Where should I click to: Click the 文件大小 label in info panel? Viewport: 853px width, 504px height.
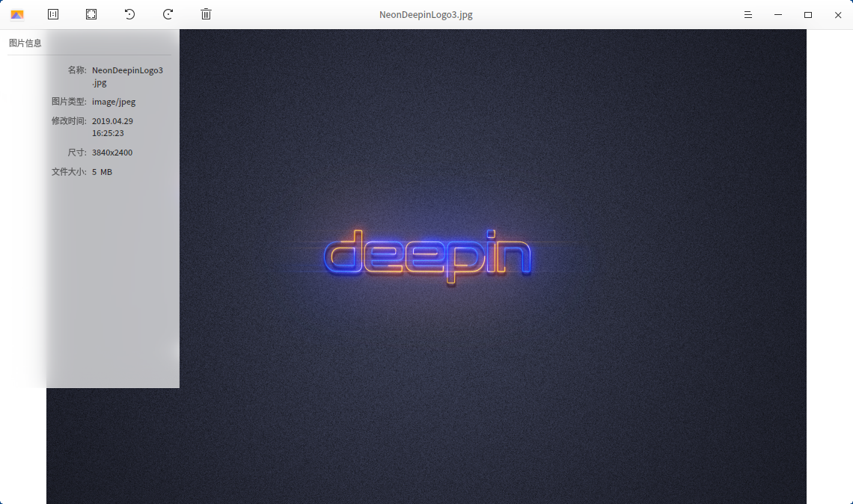coord(67,171)
